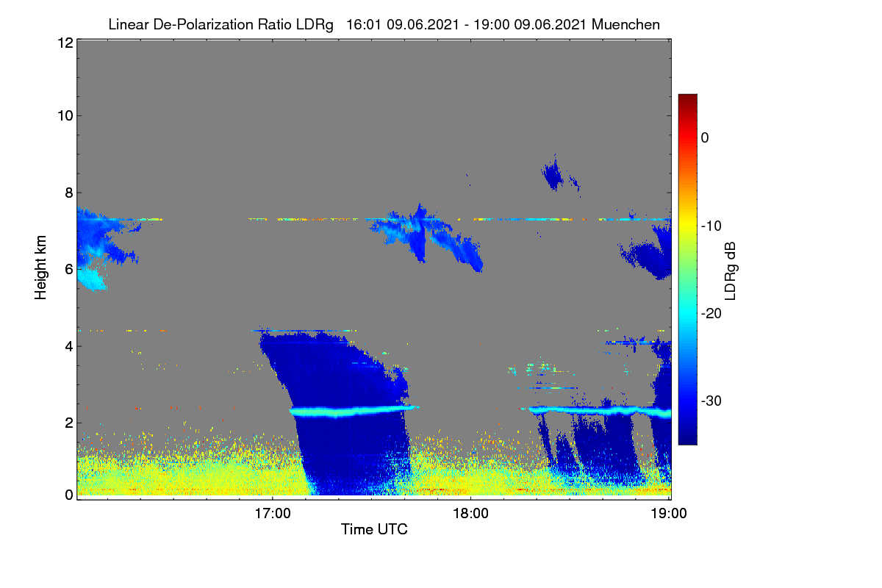This screenshot has width=882, height=588.
Task: Click the 4 km height tick label
Action: pyautogui.click(x=68, y=345)
